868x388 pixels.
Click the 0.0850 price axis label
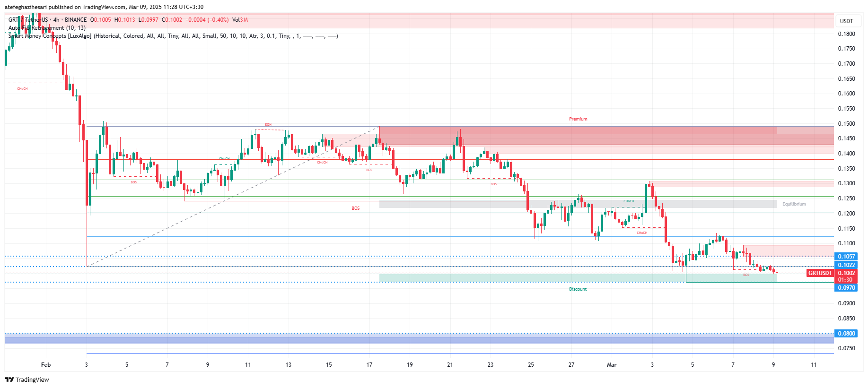pyautogui.click(x=847, y=319)
